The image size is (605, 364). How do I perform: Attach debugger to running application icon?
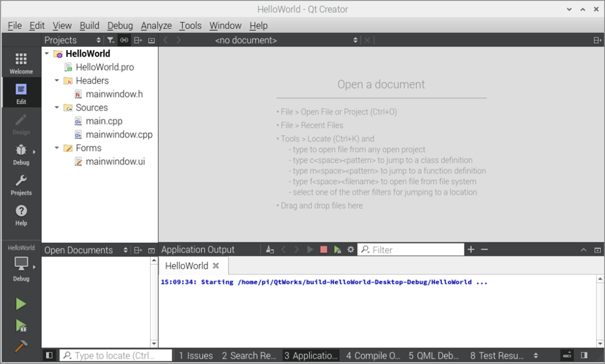(337, 250)
